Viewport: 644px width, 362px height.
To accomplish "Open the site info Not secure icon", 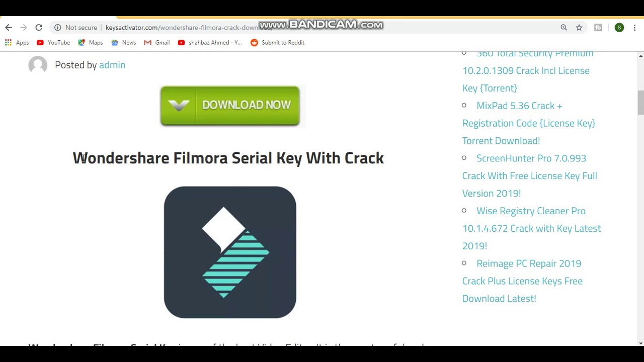I will coord(58,28).
